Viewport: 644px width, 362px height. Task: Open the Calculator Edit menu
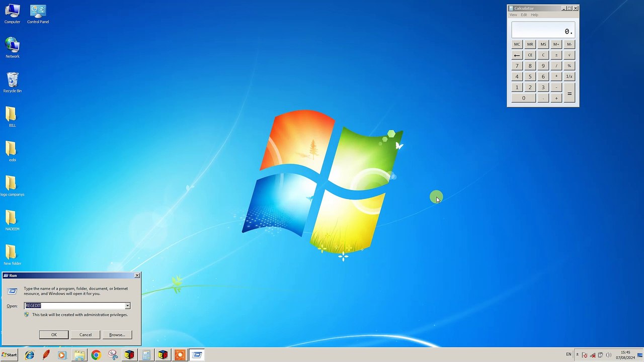pyautogui.click(x=524, y=15)
